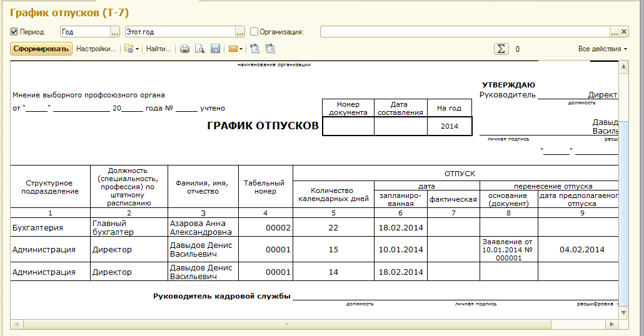Select the УТВЕРЖДАЮ heading text

coord(508,85)
